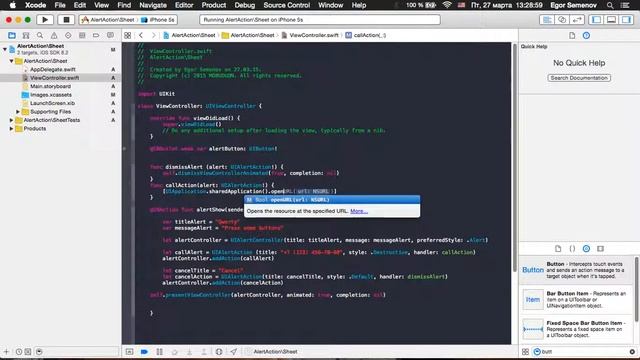
Task: Open the Source Control menu
Action: pos(287,5)
